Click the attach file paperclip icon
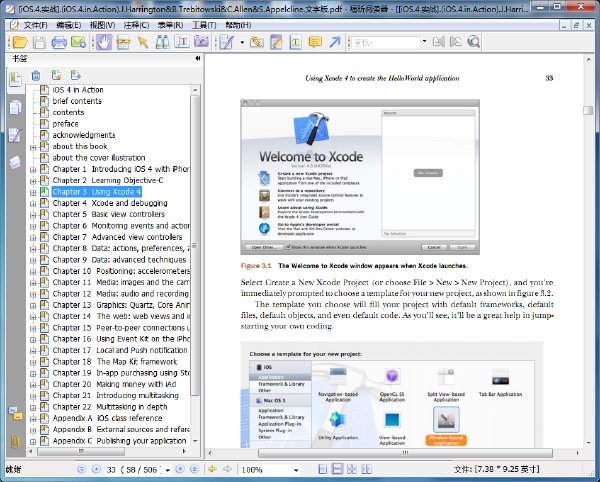 [x=256, y=42]
